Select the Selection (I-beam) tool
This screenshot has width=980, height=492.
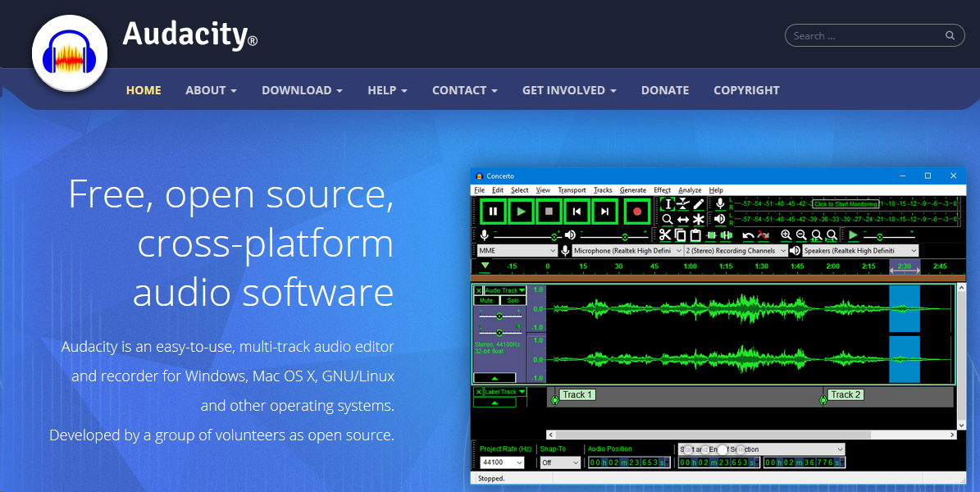tap(668, 204)
